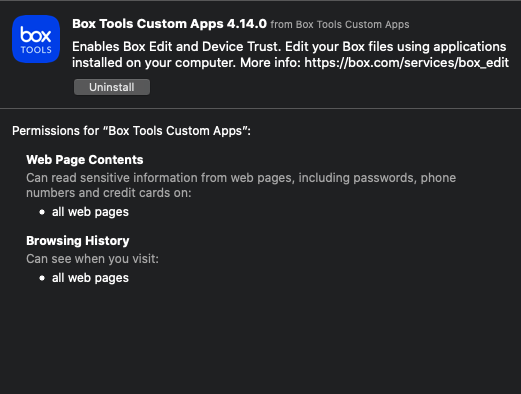Click the Box Tools app icon

click(x=36, y=39)
